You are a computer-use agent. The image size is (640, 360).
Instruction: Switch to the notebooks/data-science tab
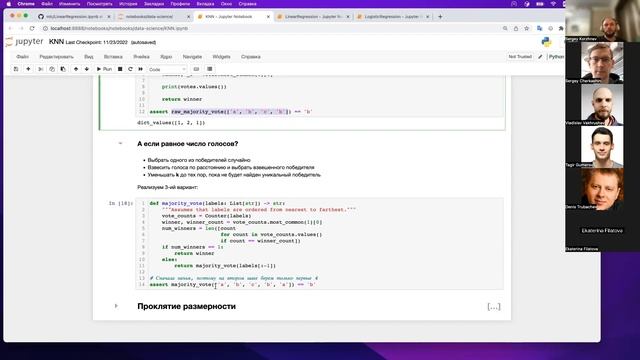153,17
